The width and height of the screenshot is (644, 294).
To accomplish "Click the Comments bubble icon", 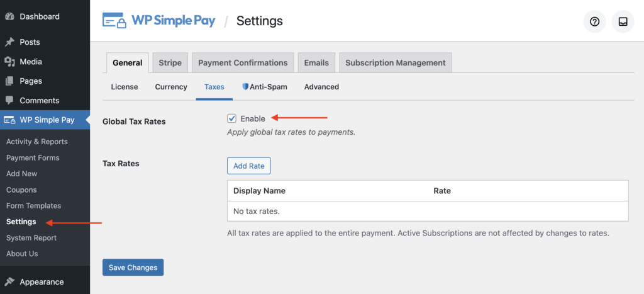I will (x=9, y=100).
